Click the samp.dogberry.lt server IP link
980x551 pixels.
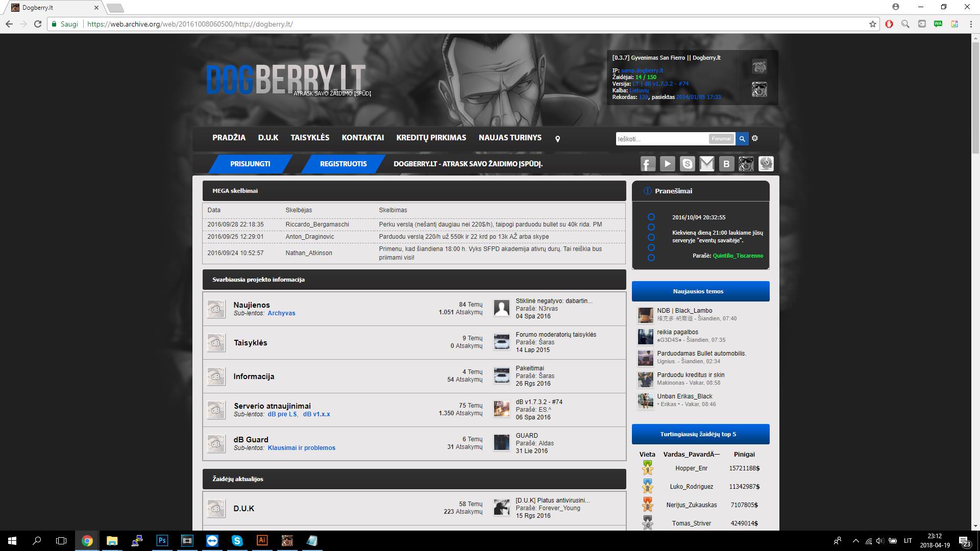click(x=642, y=70)
